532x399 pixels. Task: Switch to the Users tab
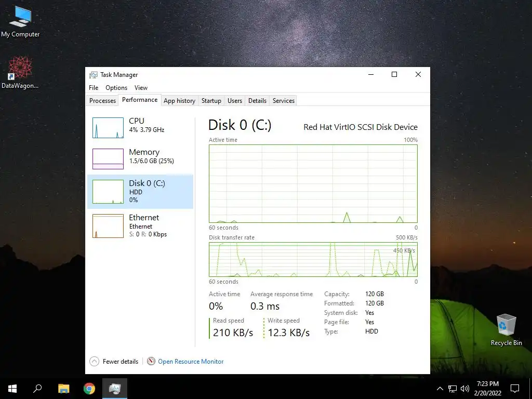(235, 100)
